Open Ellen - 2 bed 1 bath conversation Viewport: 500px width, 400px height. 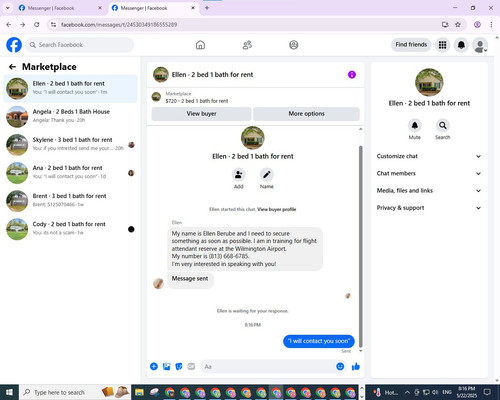[70, 88]
